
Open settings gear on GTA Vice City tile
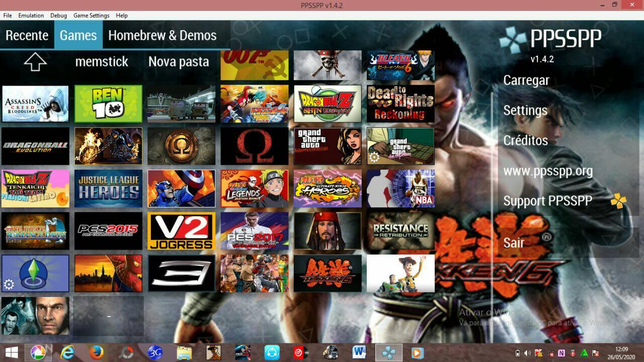coord(374,158)
